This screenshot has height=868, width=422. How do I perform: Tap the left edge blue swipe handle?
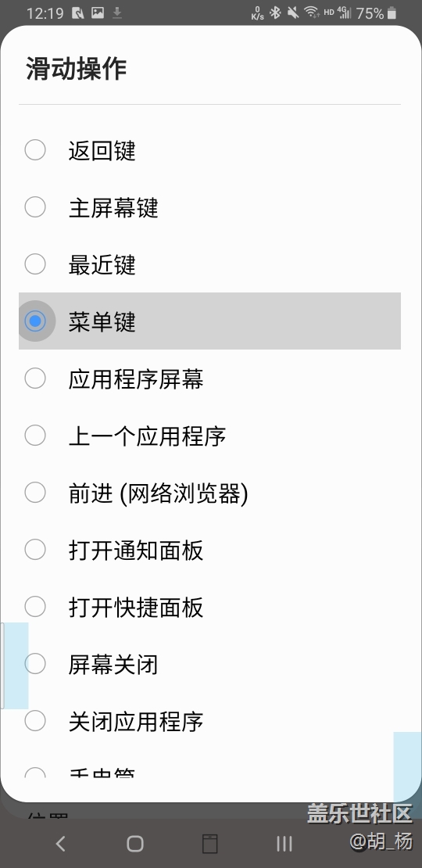[14, 665]
